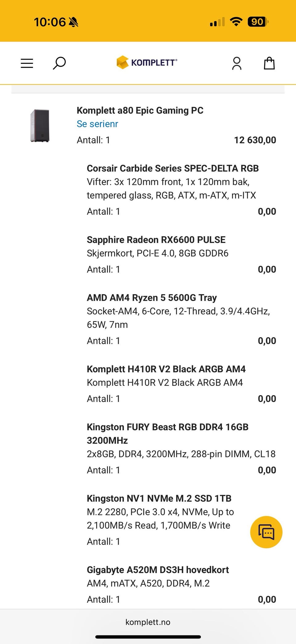
Task: Tap the Wi-Fi status icon
Action: point(236,22)
